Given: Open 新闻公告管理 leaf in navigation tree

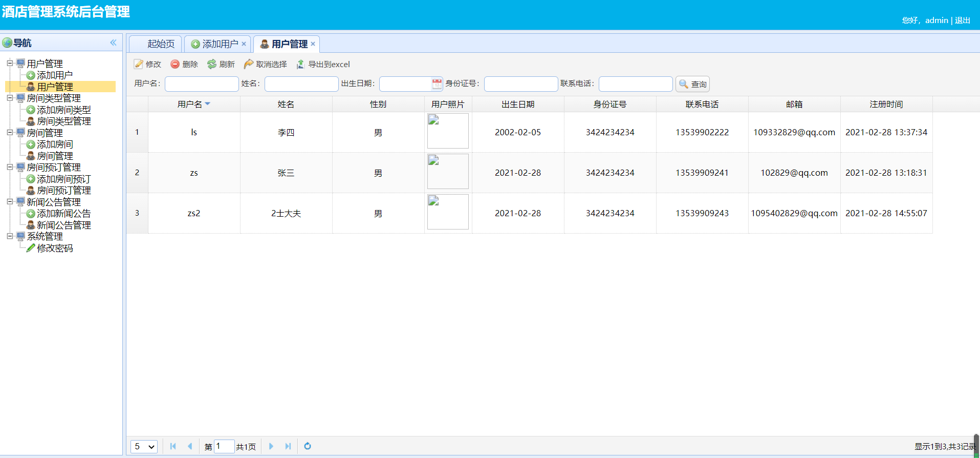Looking at the screenshot, I should (63, 225).
